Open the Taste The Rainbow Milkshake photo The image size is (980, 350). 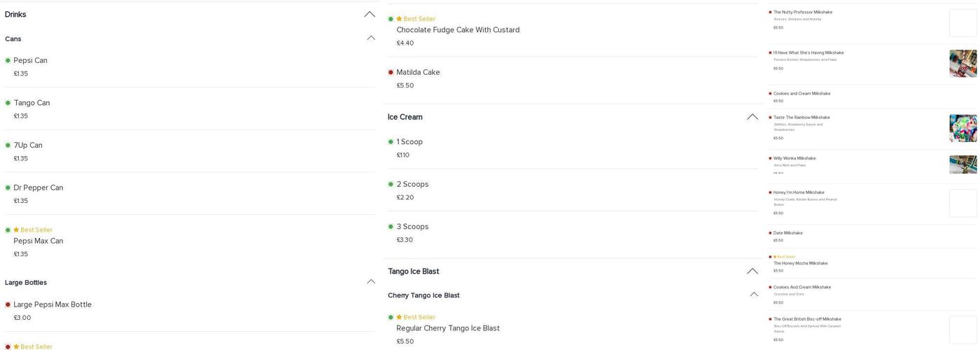[962, 128]
